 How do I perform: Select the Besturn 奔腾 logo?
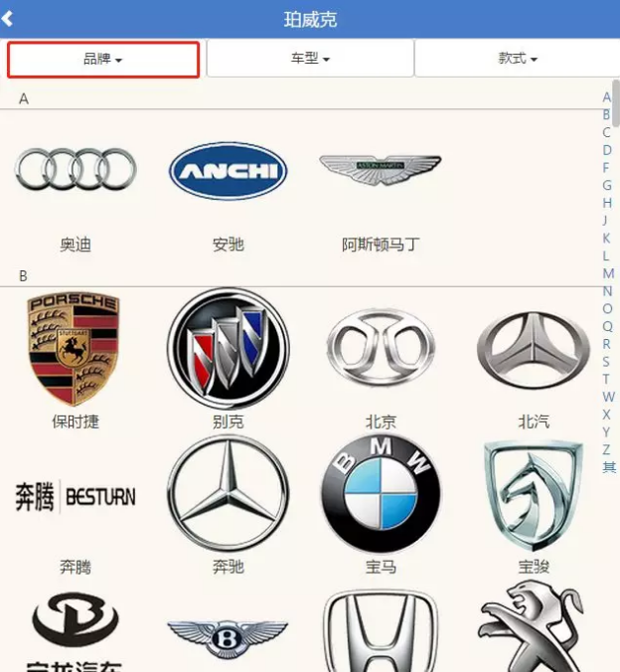76,497
